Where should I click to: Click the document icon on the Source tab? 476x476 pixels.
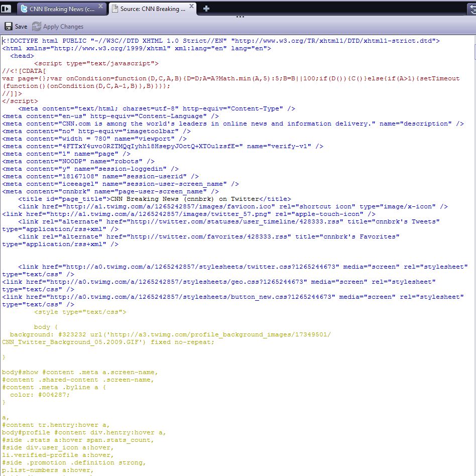click(x=115, y=9)
